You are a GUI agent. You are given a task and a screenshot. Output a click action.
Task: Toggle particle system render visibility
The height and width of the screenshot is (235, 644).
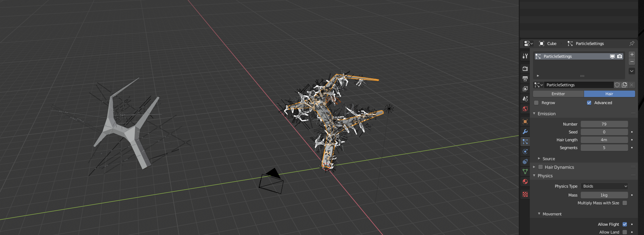point(620,56)
